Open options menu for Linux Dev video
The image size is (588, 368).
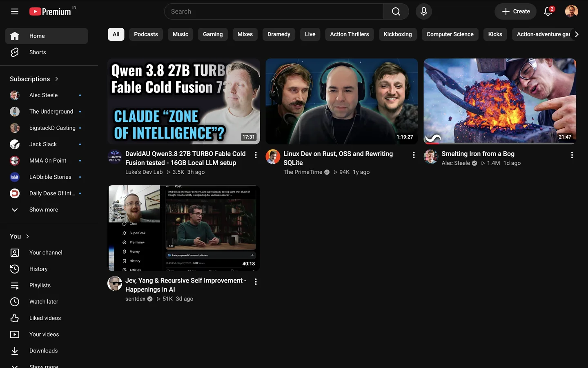point(414,155)
